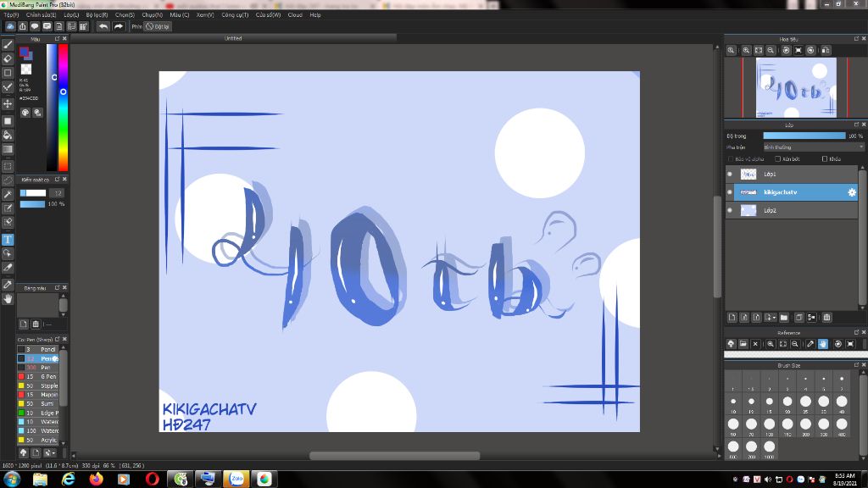
Task: Zoom out on the navigator preview
Action: pyautogui.click(x=771, y=50)
